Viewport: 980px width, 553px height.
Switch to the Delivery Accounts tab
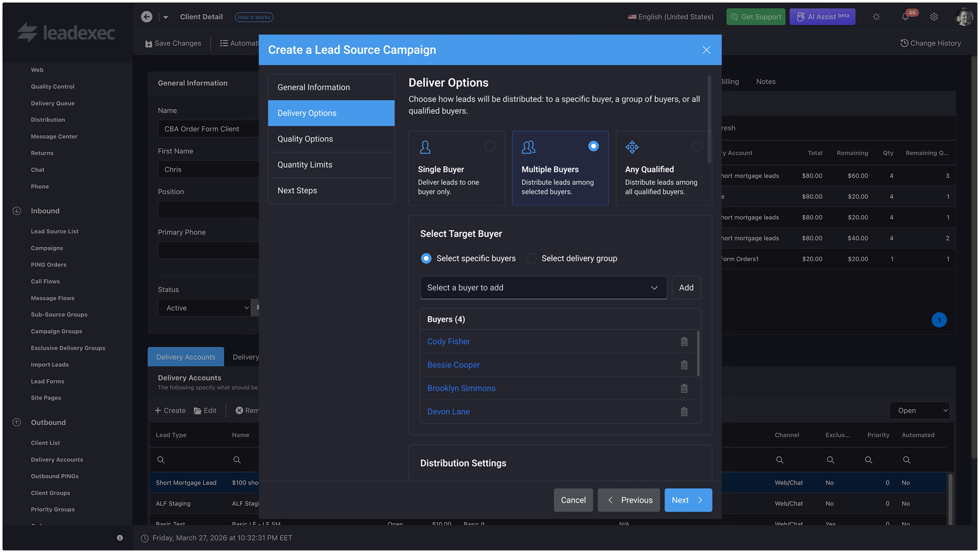(186, 357)
